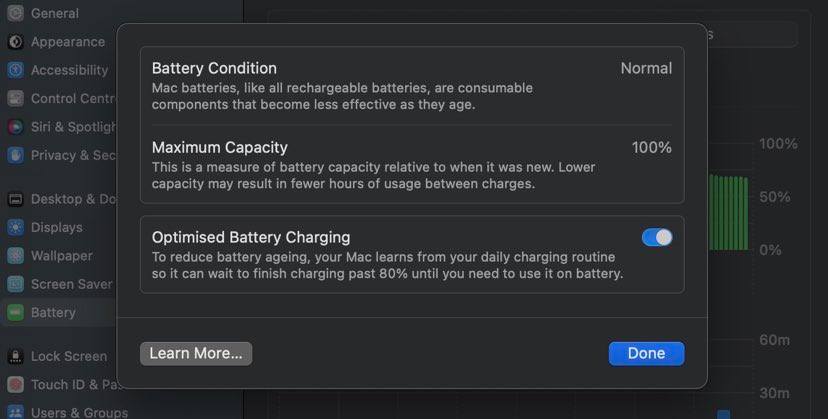Click the Control Centre sidebar icon
The width and height of the screenshot is (828, 419).
coord(15,98)
